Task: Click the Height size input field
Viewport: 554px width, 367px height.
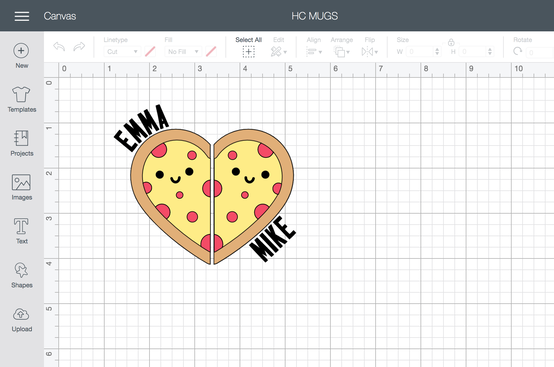Action: 472,52
